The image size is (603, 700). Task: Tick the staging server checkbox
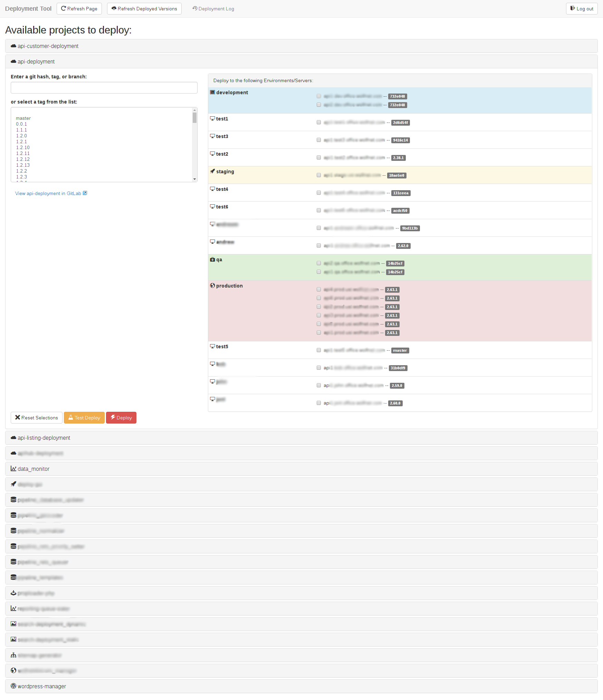coord(319,175)
